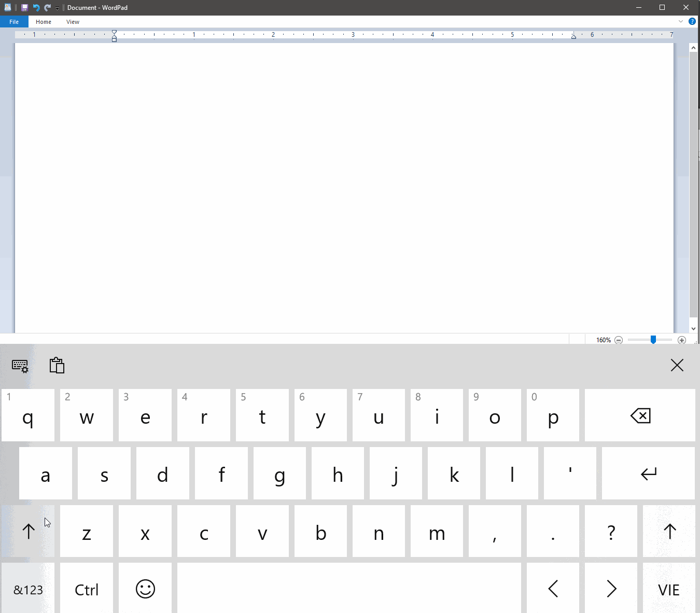Expand the ribbon with the chevron
The image size is (700, 613).
click(681, 21)
